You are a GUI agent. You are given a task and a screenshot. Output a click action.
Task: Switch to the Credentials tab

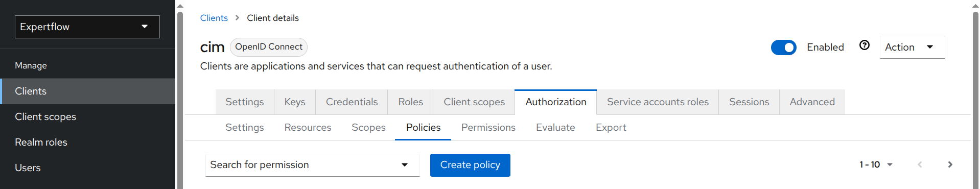tap(352, 102)
